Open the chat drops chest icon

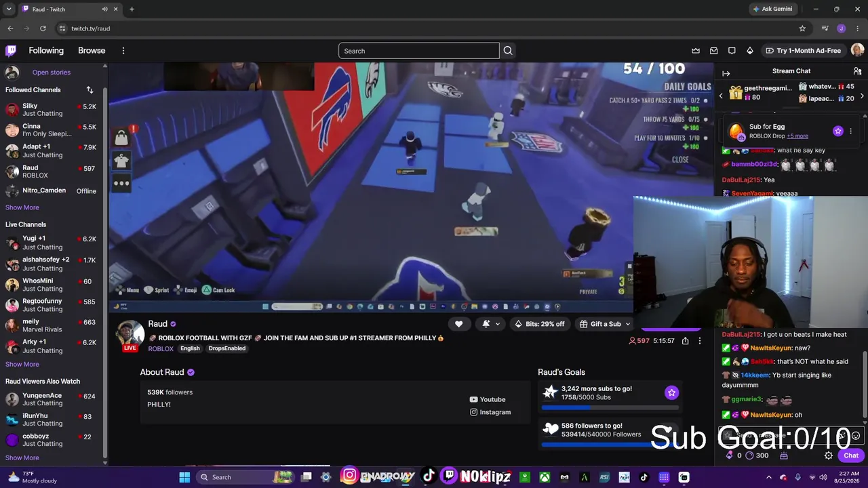[784, 455]
